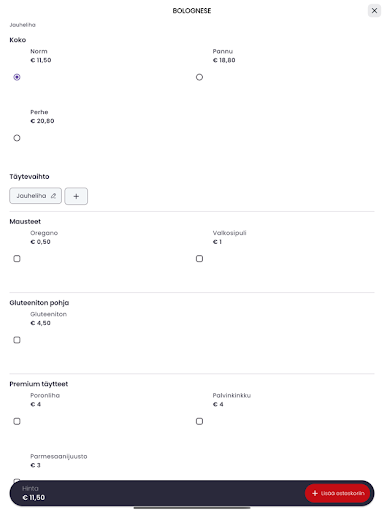Click the Oregano € 0,50 label

[44, 237]
